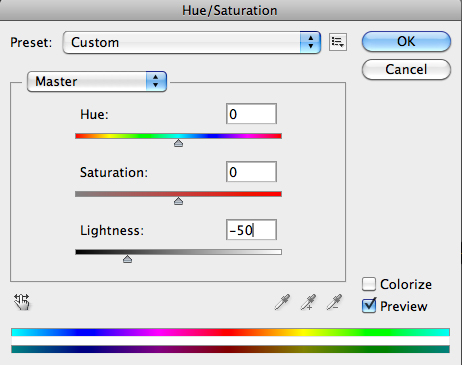Open the Preset dropdown showing Custom
462x365 pixels.
[x=192, y=42]
